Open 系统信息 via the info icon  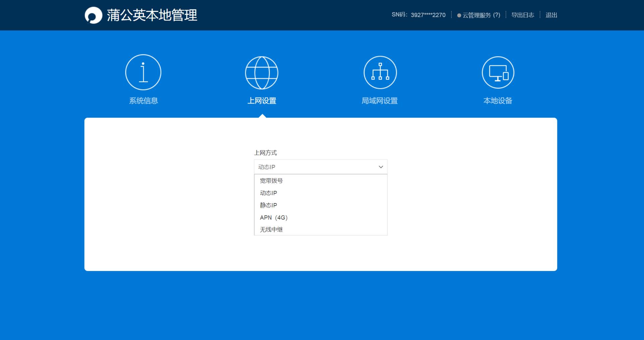[x=143, y=72]
